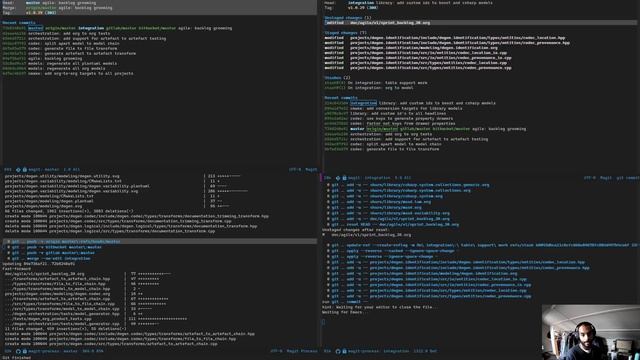Select boxed integration branch label in right commits
640x360 pixels.
point(363,103)
